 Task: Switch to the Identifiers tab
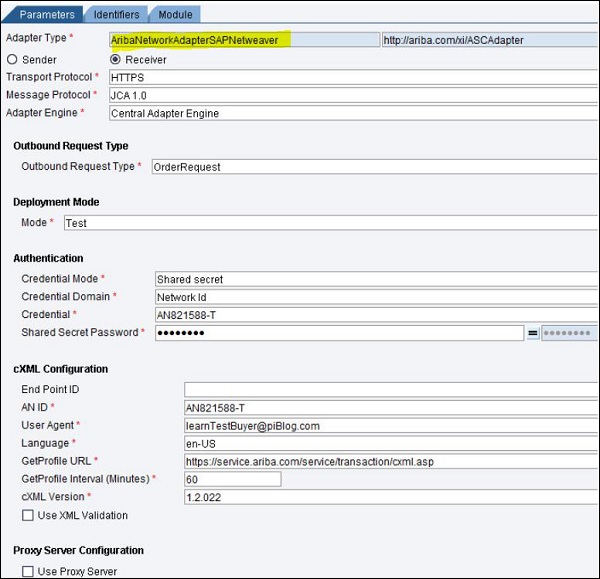point(117,15)
